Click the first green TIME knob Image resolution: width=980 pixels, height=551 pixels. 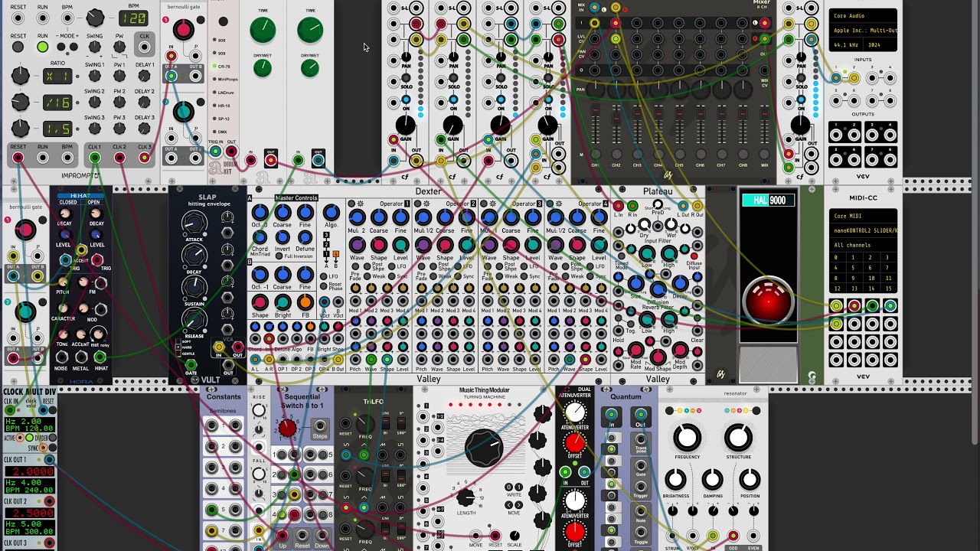[263, 30]
